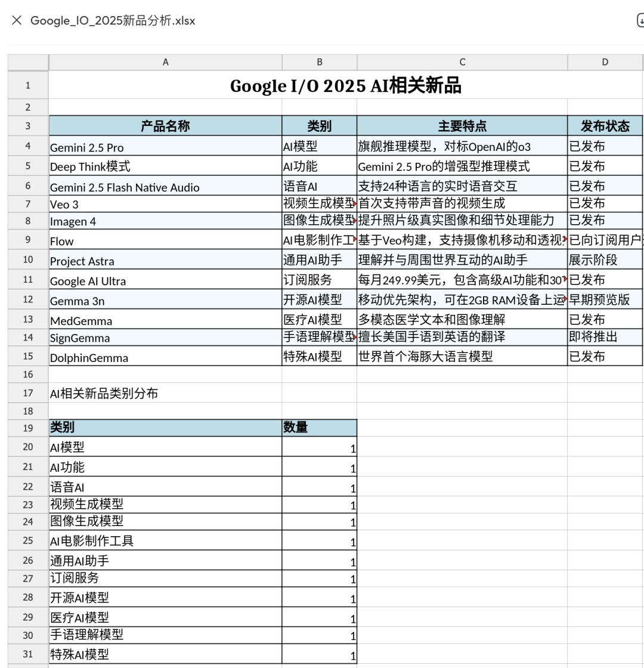Click the Project Astra cell
Screen dimensions: 644x668
165,259
